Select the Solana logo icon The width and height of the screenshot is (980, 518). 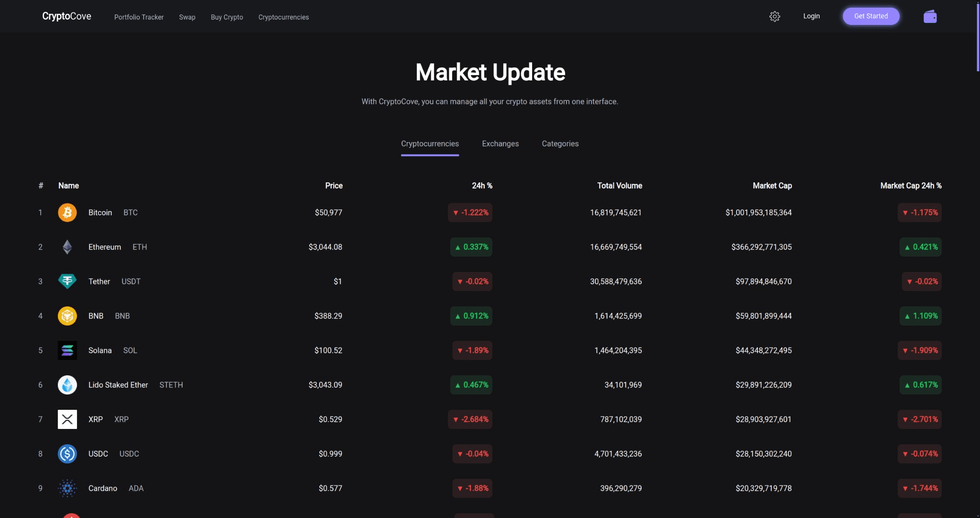click(67, 350)
